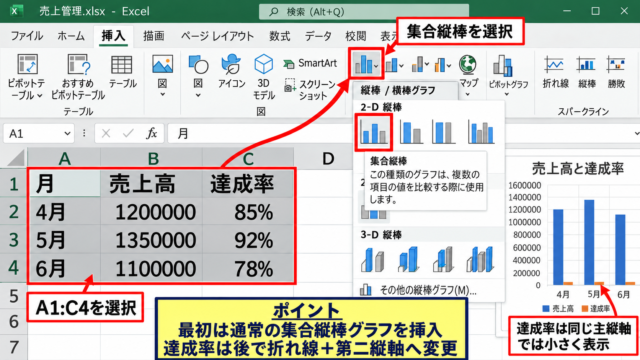Select cell containing 78%
Screen dimensions: 640x360
pyautogui.click(x=248, y=268)
